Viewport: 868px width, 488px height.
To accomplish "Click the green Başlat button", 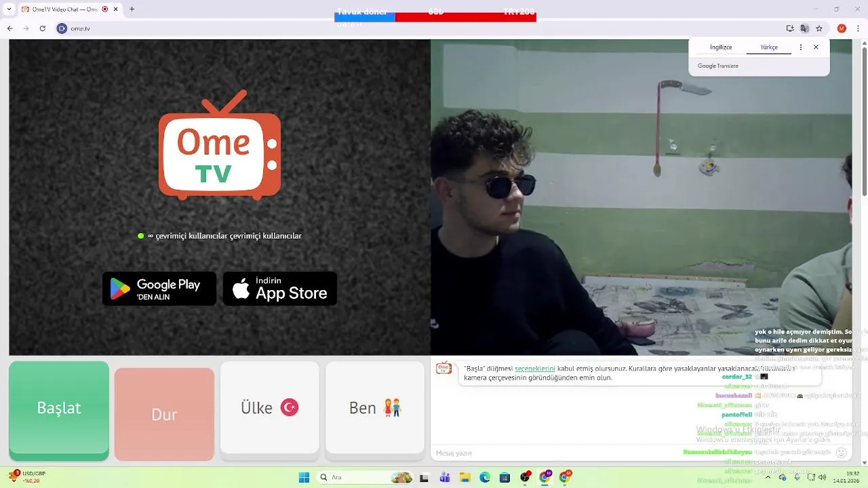I will pos(59,410).
